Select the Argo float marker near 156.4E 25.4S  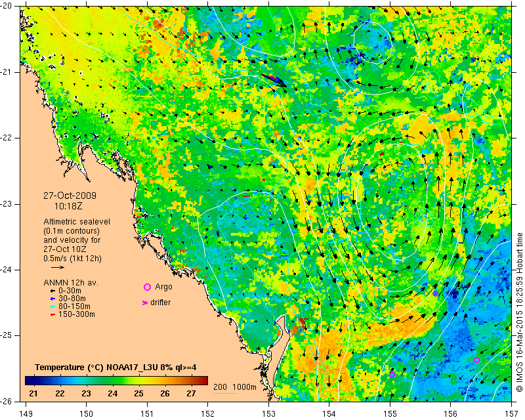click(477, 360)
